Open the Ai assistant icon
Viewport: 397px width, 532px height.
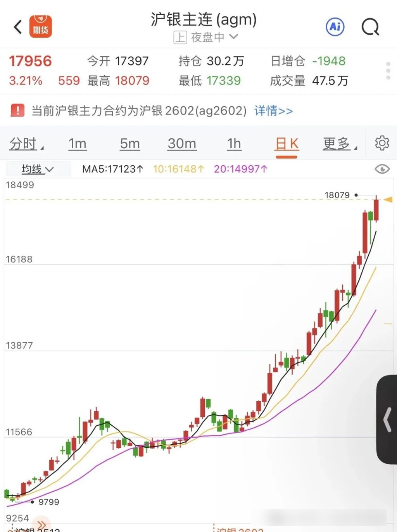click(x=335, y=27)
